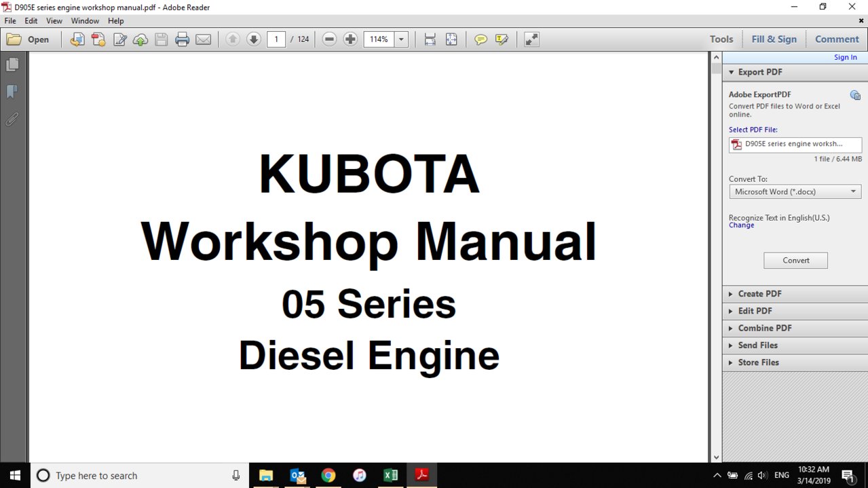Click the page number input field

276,39
